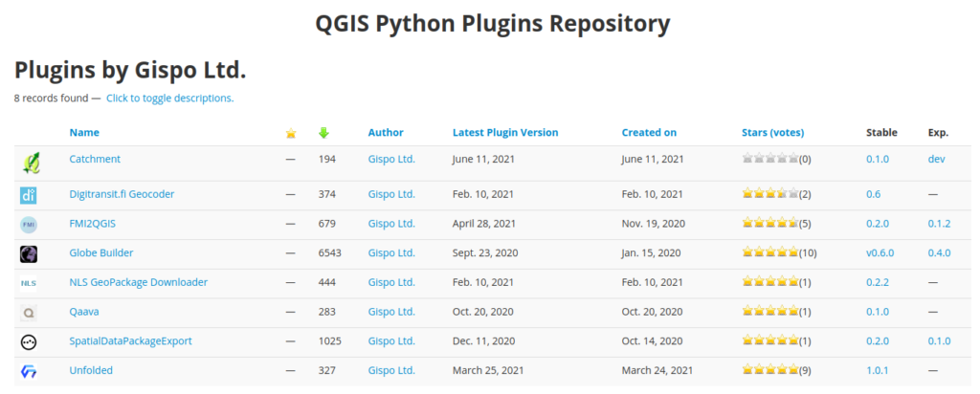Download Qaava stable version 0.1.0
The width and height of the screenshot is (980, 394).
point(878,312)
